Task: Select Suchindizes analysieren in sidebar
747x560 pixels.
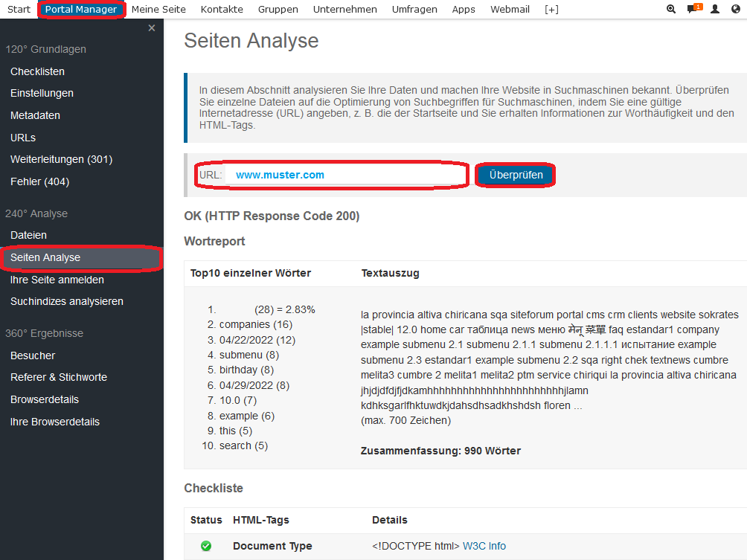Action: coord(67,301)
